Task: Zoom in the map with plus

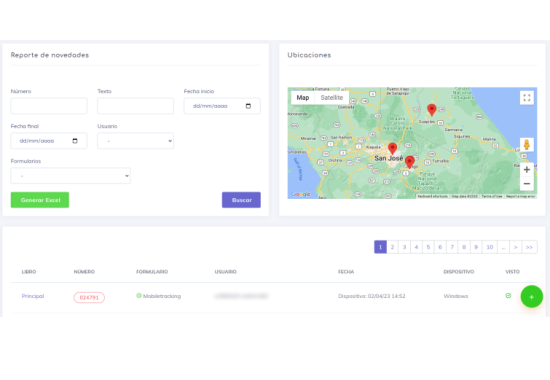Action: click(x=526, y=170)
